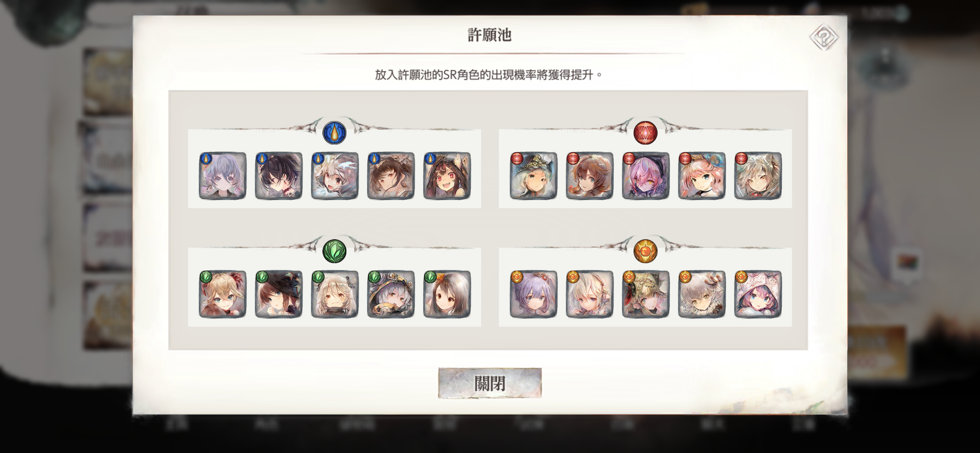This screenshot has height=453, width=980.
Task: Pick the fire character with feathered hat
Action: (533, 176)
